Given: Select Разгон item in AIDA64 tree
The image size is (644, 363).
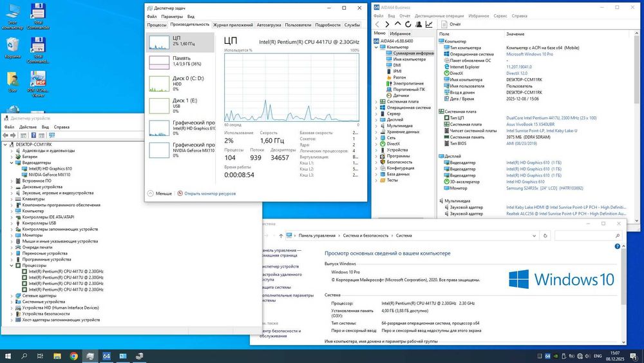Looking at the screenshot, I should coord(399,77).
